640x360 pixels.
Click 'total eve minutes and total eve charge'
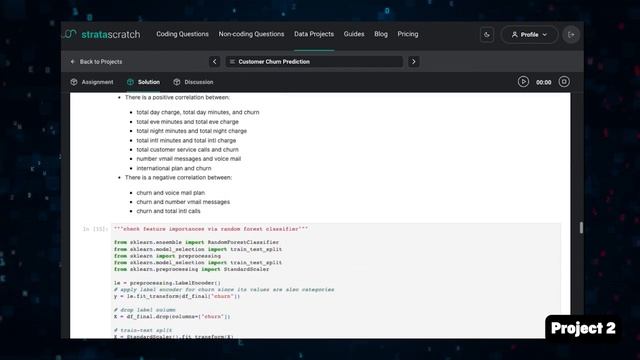pyautogui.click(x=188, y=122)
